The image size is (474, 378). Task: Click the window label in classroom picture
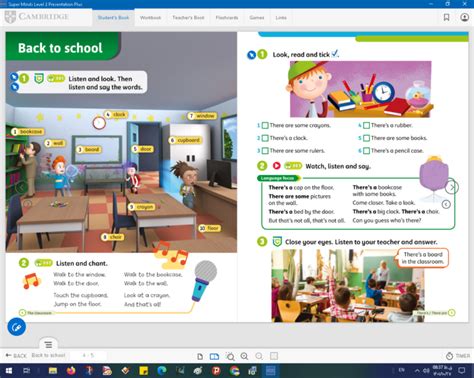tap(202, 116)
